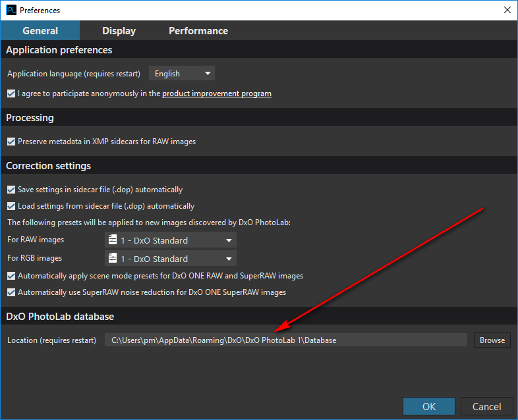Open the Display tab

[x=119, y=31]
